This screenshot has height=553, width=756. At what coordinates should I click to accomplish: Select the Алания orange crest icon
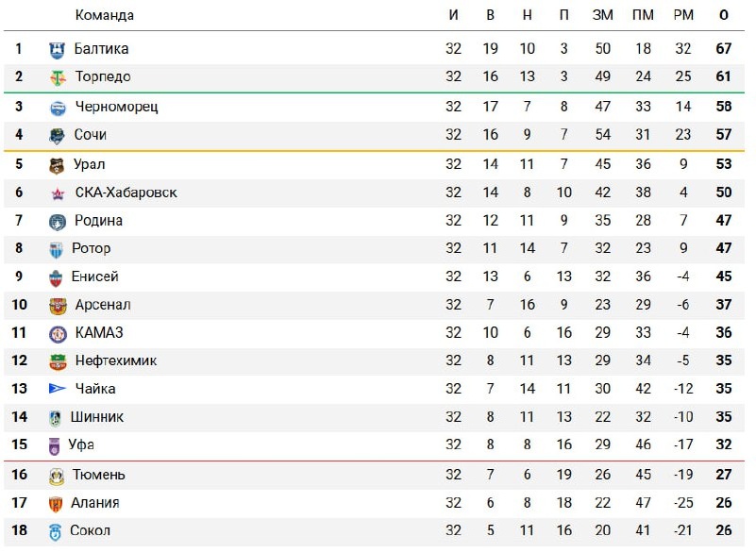click(56, 504)
